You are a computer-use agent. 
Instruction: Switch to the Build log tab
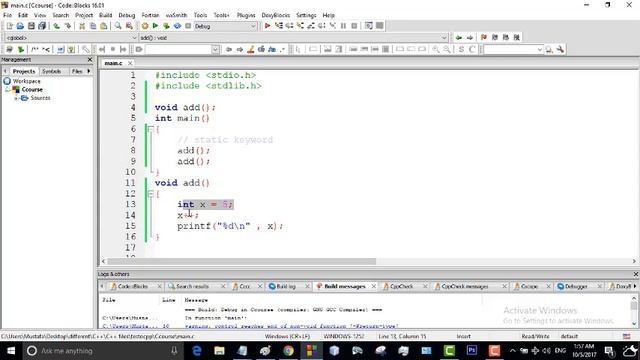pyautogui.click(x=286, y=287)
